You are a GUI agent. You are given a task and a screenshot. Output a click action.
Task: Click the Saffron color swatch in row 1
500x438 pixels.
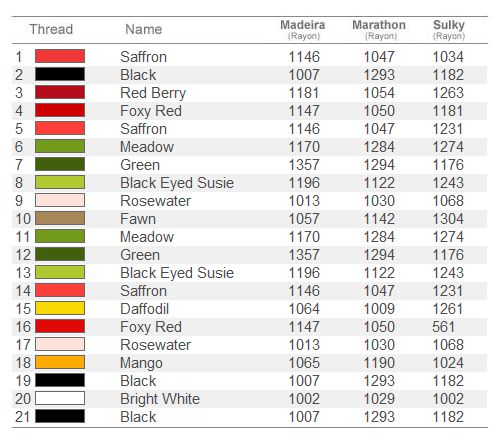pos(60,56)
